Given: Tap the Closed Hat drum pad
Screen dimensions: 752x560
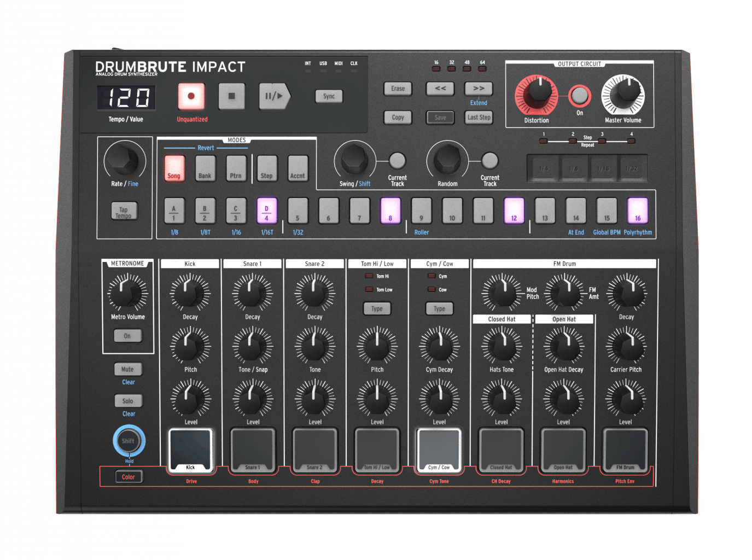Looking at the screenshot, I should click(x=502, y=450).
